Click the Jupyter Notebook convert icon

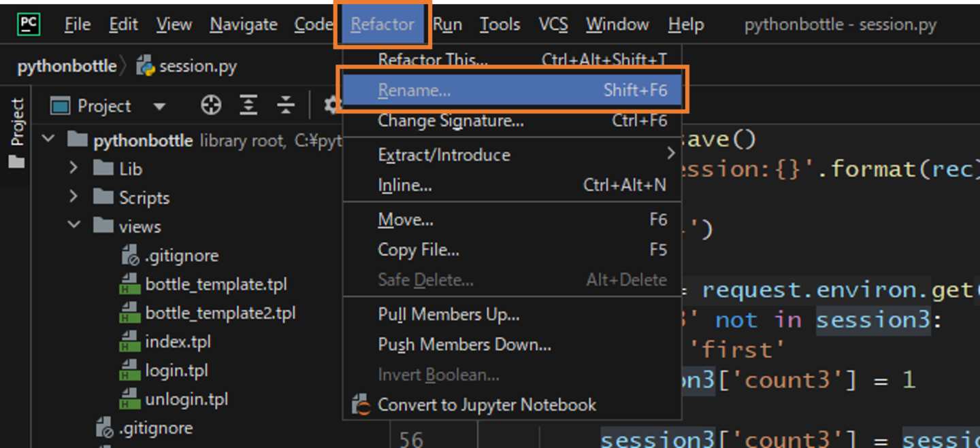coord(360,405)
